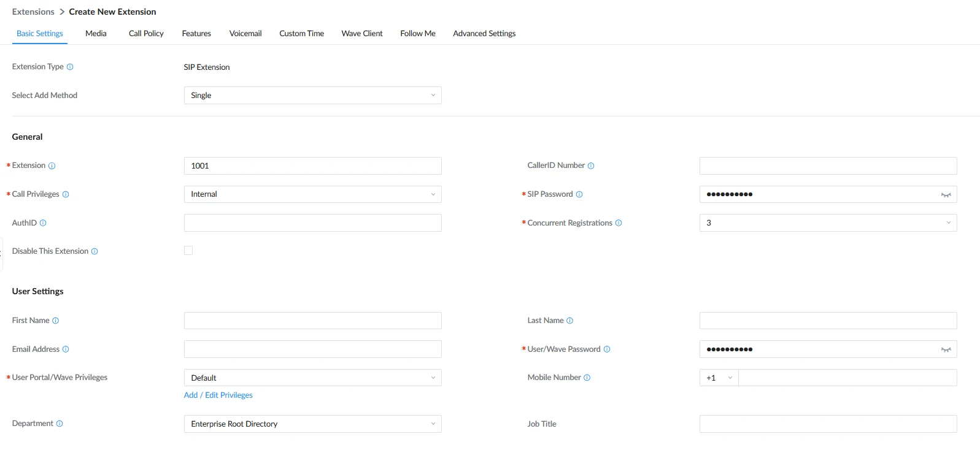Click the First Name input field

pyautogui.click(x=312, y=321)
